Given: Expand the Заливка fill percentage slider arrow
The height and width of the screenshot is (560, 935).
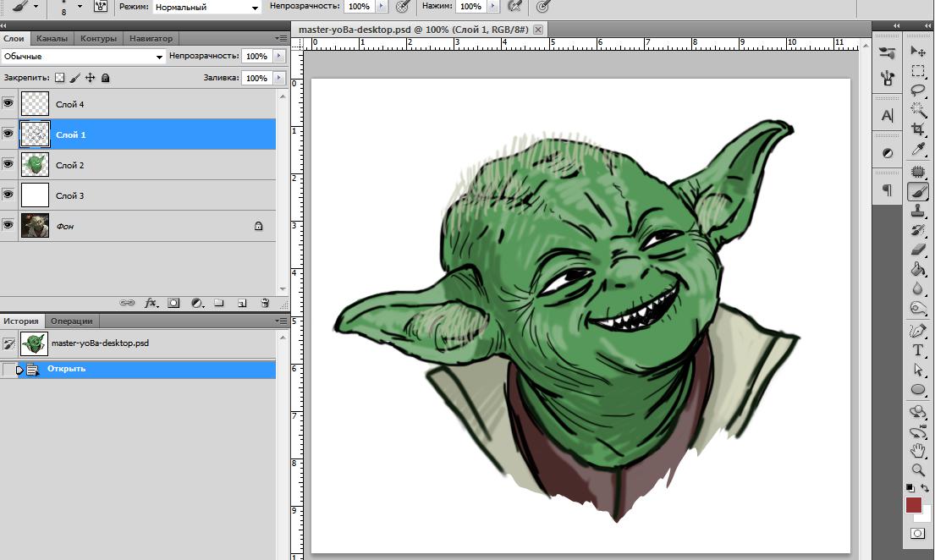Looking at the screenshot, I should pos(279,78).
